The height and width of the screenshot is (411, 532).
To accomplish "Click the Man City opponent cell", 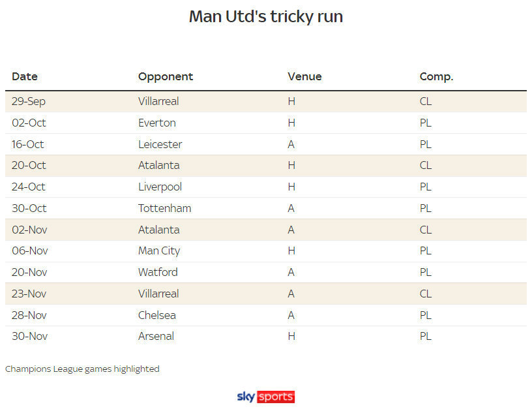I will point(159,251).
